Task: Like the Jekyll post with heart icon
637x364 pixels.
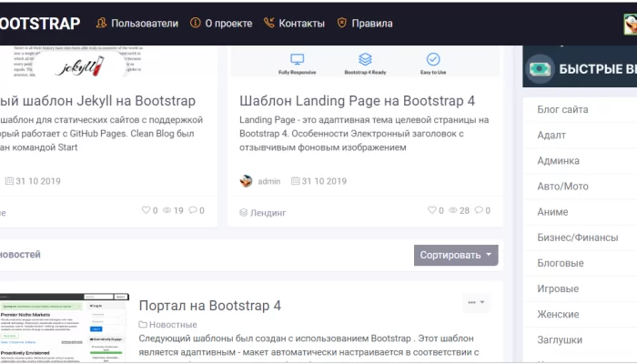Action: (x=146, y=210)
